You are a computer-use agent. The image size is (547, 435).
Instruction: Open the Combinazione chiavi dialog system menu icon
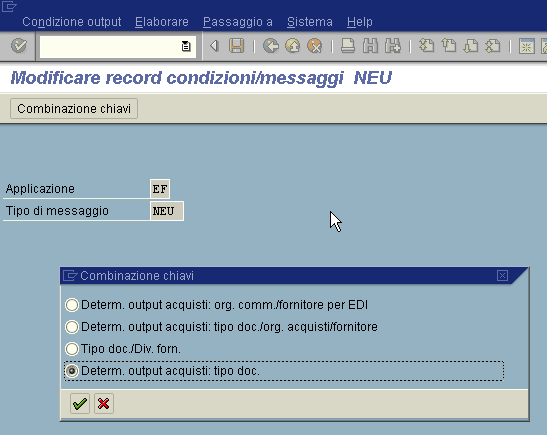click(x=70, y=276)
